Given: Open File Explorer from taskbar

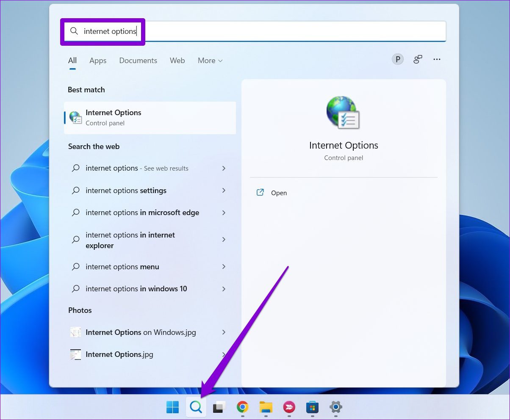Looking at the screenshot, I should click(266, 407).
